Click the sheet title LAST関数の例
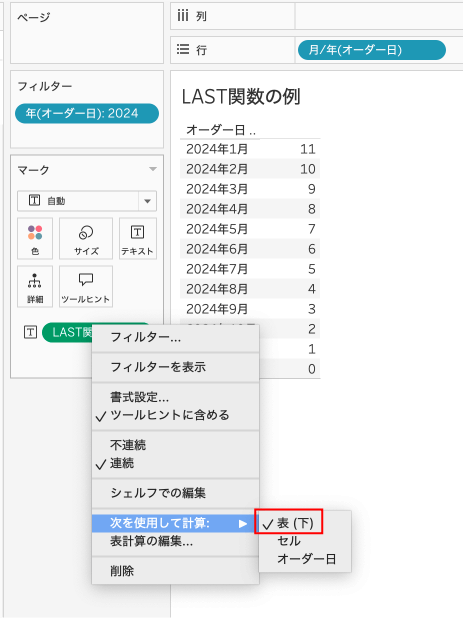This screenshot has width=464, height=618. [241, 97]
